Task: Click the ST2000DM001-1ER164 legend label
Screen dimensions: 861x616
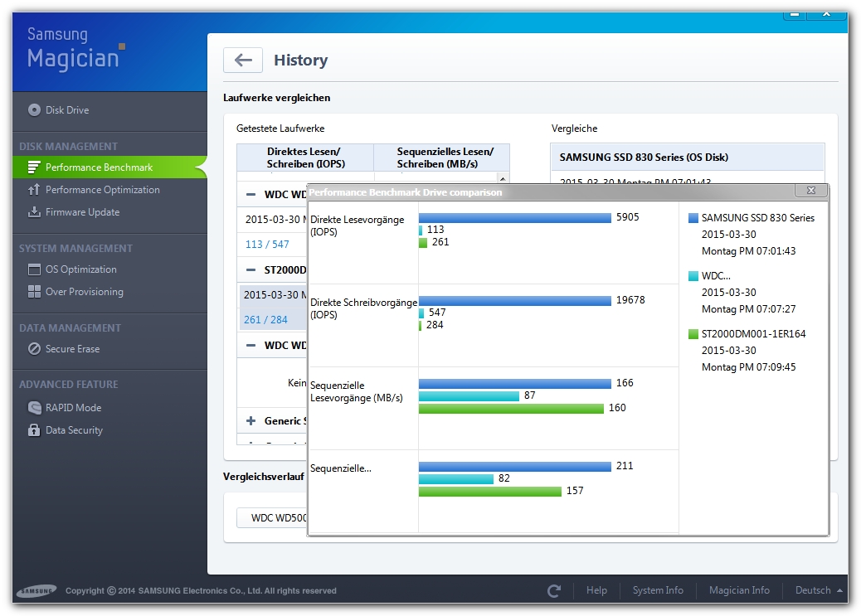Action: point(753,334)
